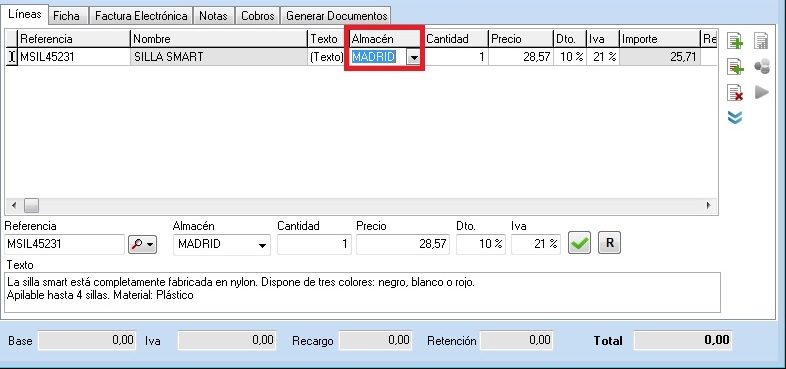Click the insert line icon (green arrow)

(735, 67)
